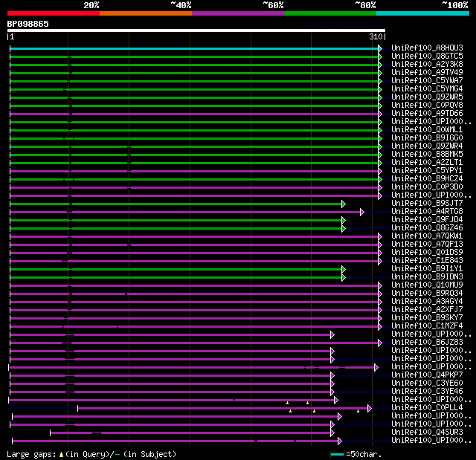The width and height of the screenshot is (476, 460).
Task: Click the purple arrowhead of the A9TD66 alignment
Action: tap(380, 114)
